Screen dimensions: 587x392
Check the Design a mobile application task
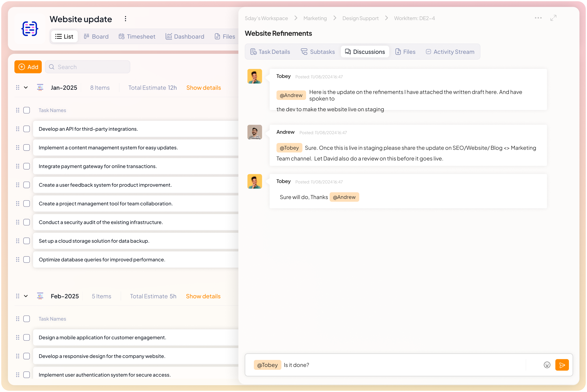[x=27, y=337]
